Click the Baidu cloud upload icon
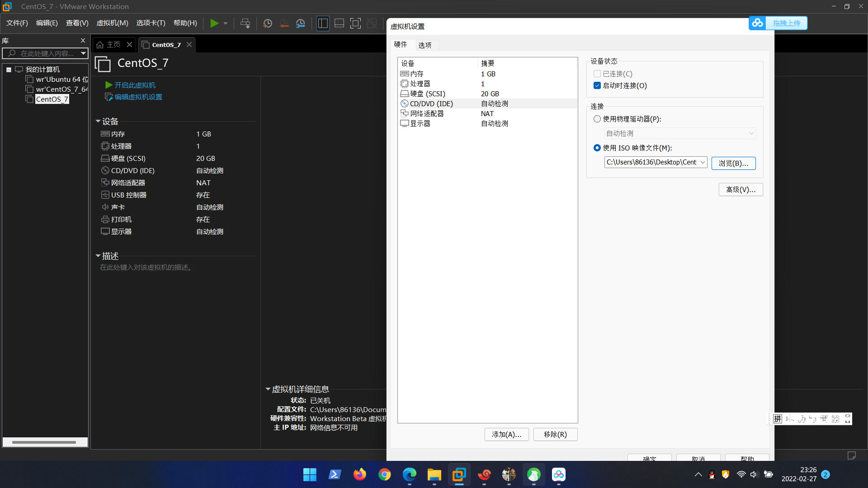 [758, 23]
